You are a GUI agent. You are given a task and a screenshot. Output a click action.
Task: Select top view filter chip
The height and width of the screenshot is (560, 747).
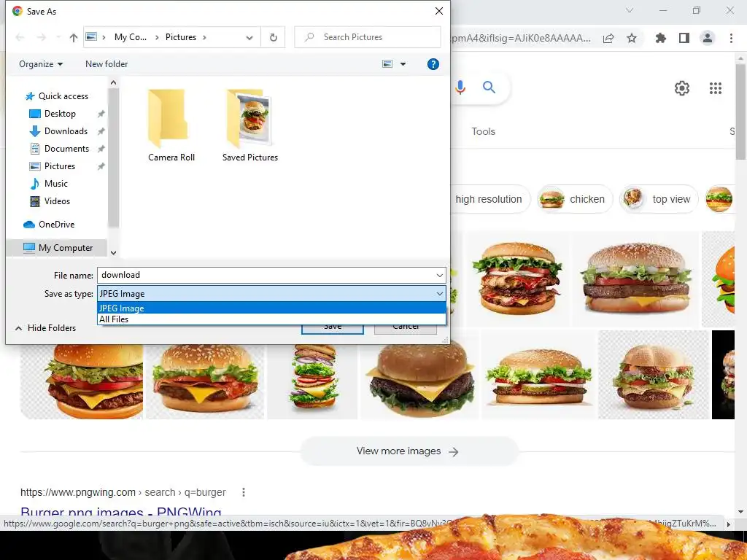(659, 199)
